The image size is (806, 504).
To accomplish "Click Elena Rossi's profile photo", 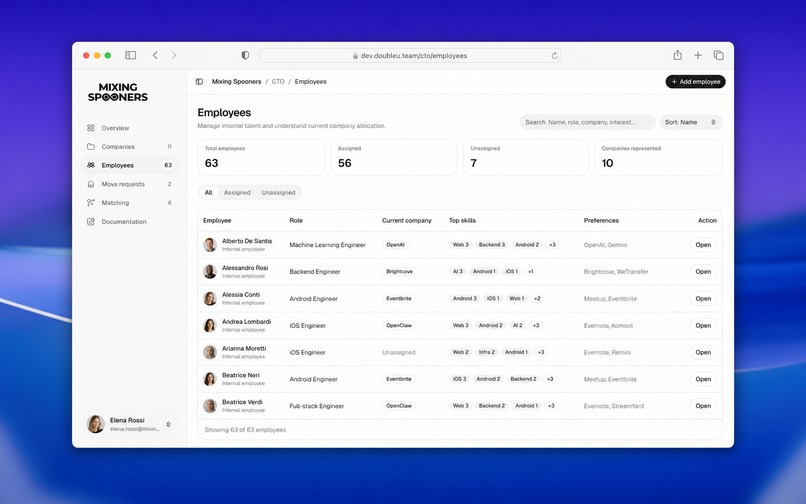I will pos(96,424).
